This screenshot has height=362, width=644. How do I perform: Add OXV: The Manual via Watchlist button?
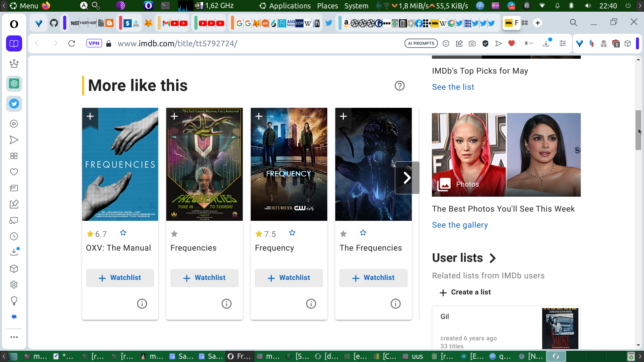120,278
